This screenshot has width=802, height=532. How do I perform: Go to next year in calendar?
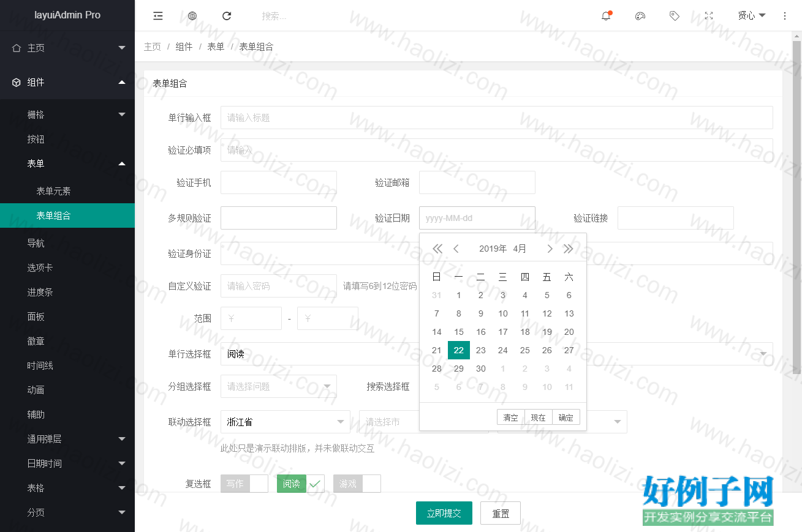click(x=569, y=249)
